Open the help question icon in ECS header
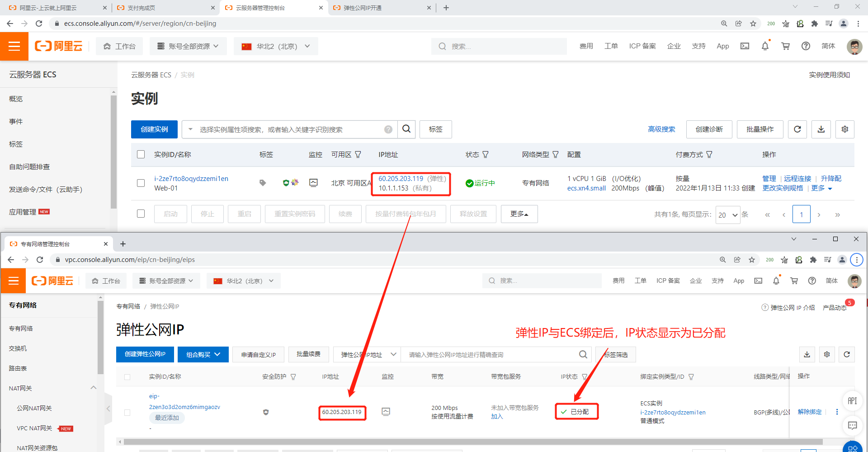 806,46
